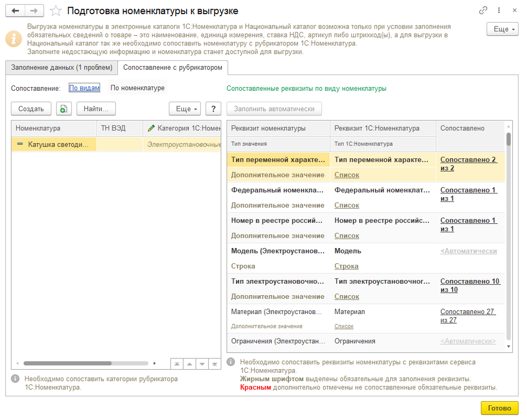Move up one row arrow icon
This screenshot has height=420, width=527.
tap(189, 364)
